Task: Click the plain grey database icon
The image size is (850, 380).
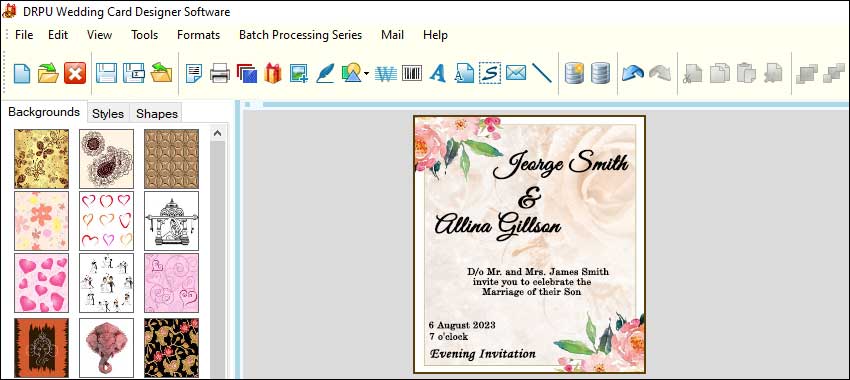Action: click(600, 73)
